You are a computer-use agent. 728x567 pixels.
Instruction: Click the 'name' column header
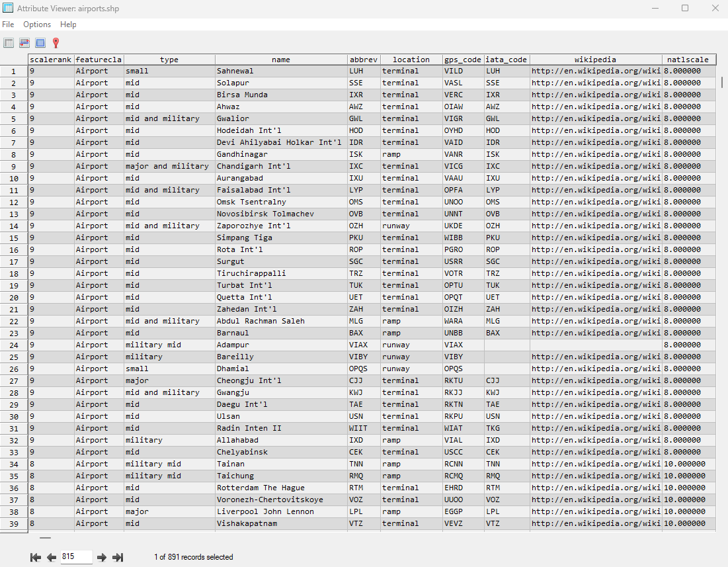click(281, 60)
